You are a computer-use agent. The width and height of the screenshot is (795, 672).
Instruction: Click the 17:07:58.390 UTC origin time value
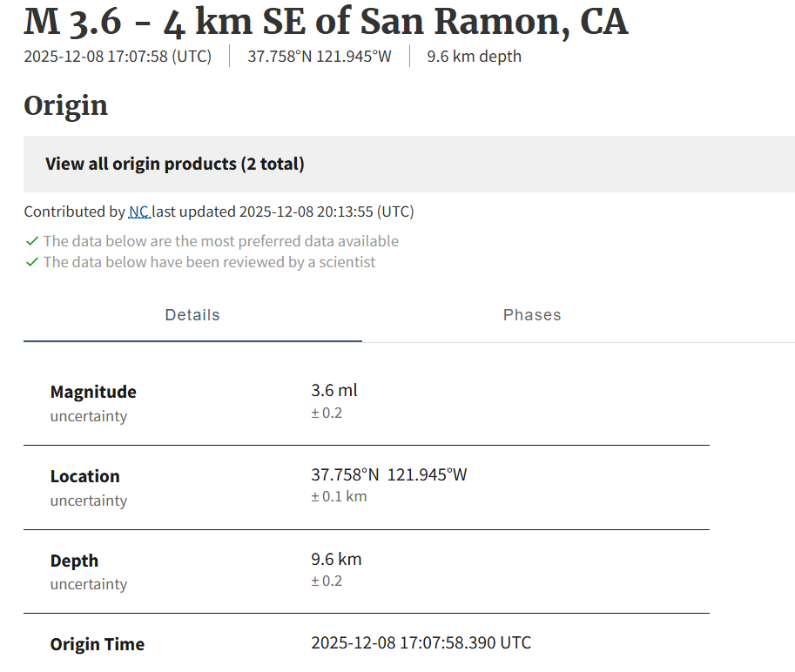(x=421, y=643)
